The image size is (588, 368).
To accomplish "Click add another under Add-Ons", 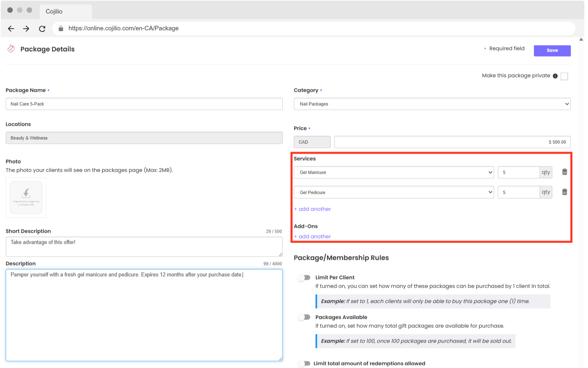I will point(312,236).
